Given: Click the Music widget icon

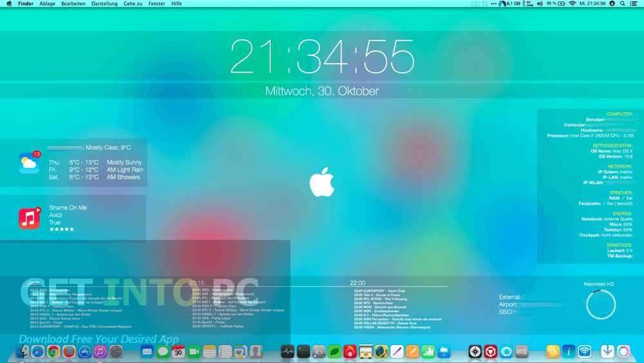Looking at the screenshot, I should click(29, 219).
